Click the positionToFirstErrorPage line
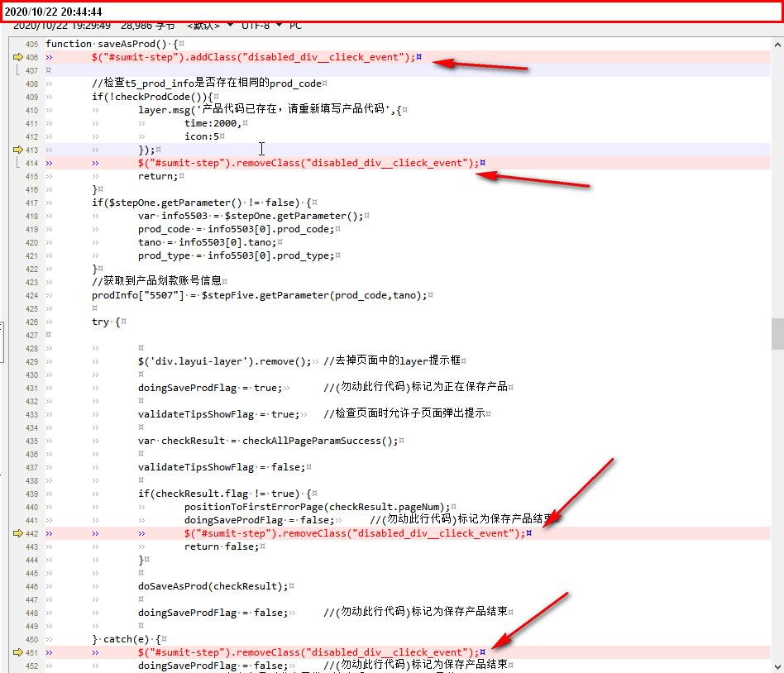 (319, 507)
